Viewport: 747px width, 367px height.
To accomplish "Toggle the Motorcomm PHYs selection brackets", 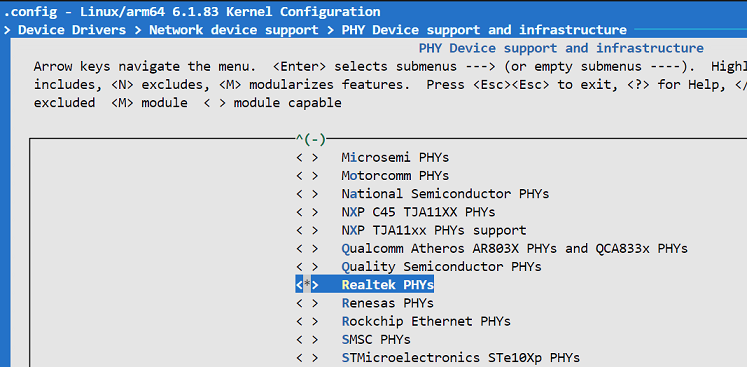I will coord(307,175).
